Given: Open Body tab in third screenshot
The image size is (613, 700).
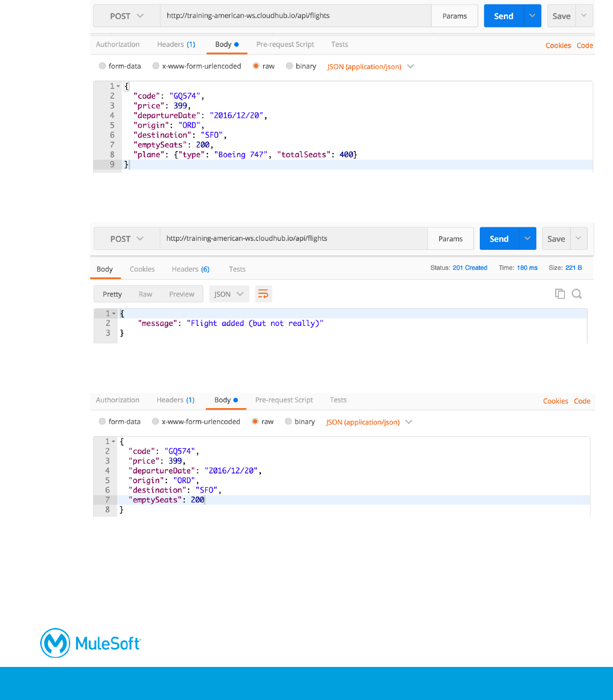Looking at the screenshot, I should click(x=226, y=400).
